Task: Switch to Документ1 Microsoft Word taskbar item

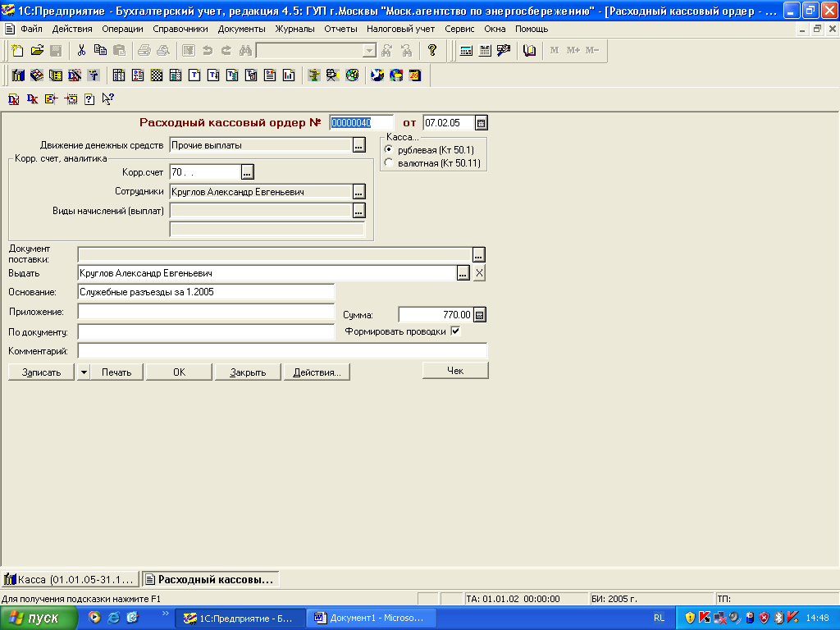Action: [x=370, y=619]
